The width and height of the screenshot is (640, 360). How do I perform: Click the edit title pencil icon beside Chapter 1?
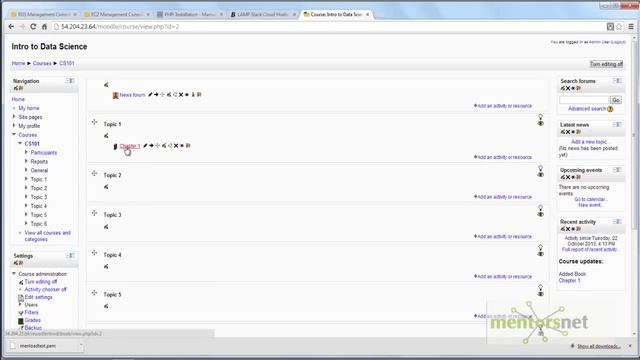pos(145,146)
